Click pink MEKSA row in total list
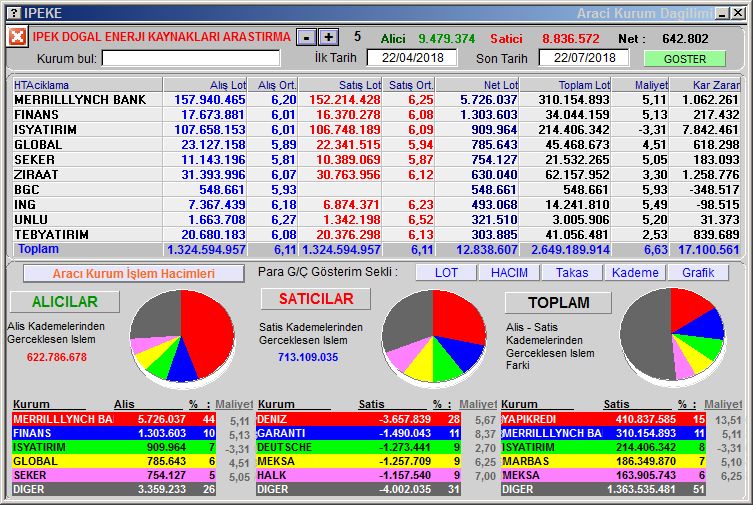 click(603, 475)
